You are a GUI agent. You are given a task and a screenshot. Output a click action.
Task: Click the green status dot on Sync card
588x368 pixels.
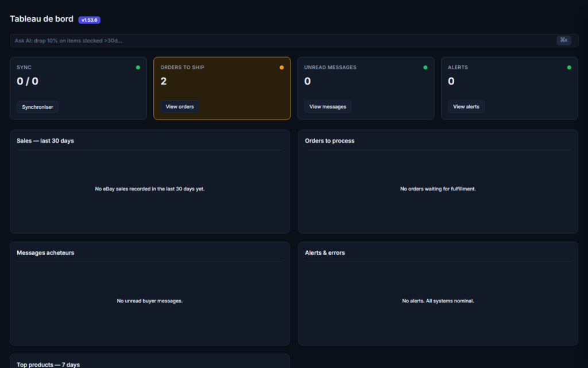pyautogui.click(x=138, y=68)
